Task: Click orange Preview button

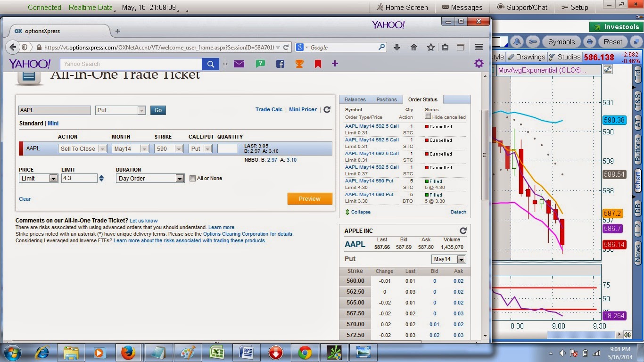Action: [x=310, y=199]
